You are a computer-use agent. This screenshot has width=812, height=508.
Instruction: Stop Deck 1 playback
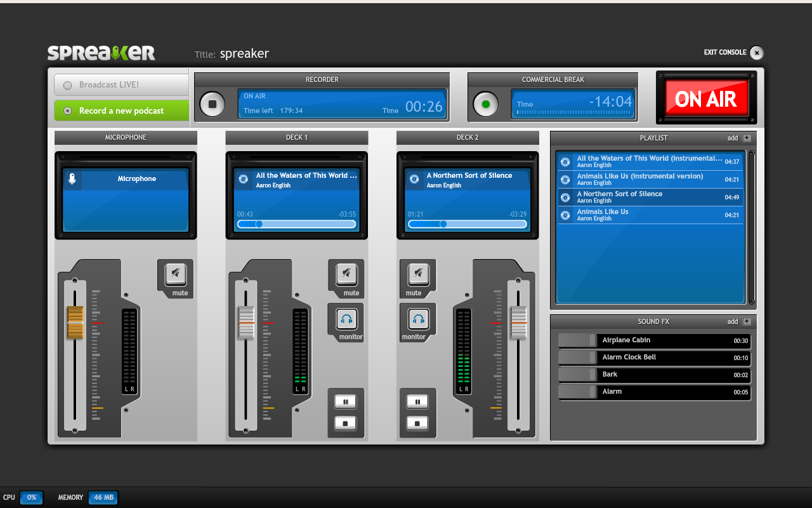346,423
